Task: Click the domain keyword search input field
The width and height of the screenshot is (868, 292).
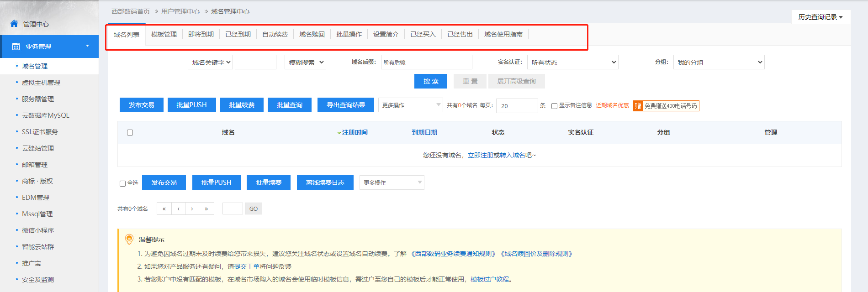Action: 255,62
